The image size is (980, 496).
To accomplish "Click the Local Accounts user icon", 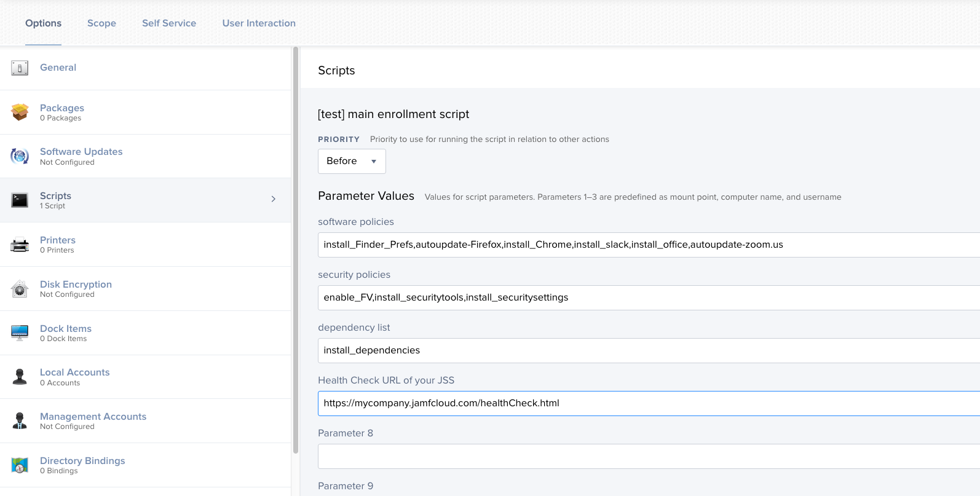I will click(x=20, y=377).
